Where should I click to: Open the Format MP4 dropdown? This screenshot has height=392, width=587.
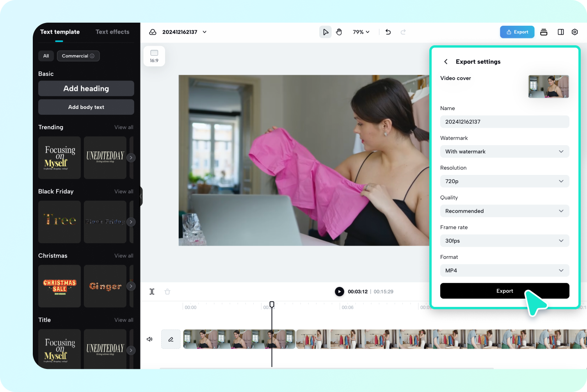click(505, 270)
